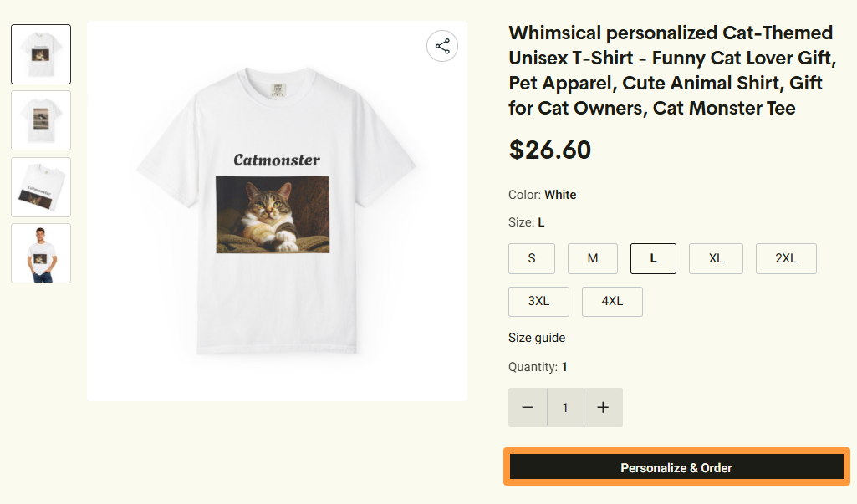
Task: Decrease quantity using the minus button
Action: [x=528, y=407]
